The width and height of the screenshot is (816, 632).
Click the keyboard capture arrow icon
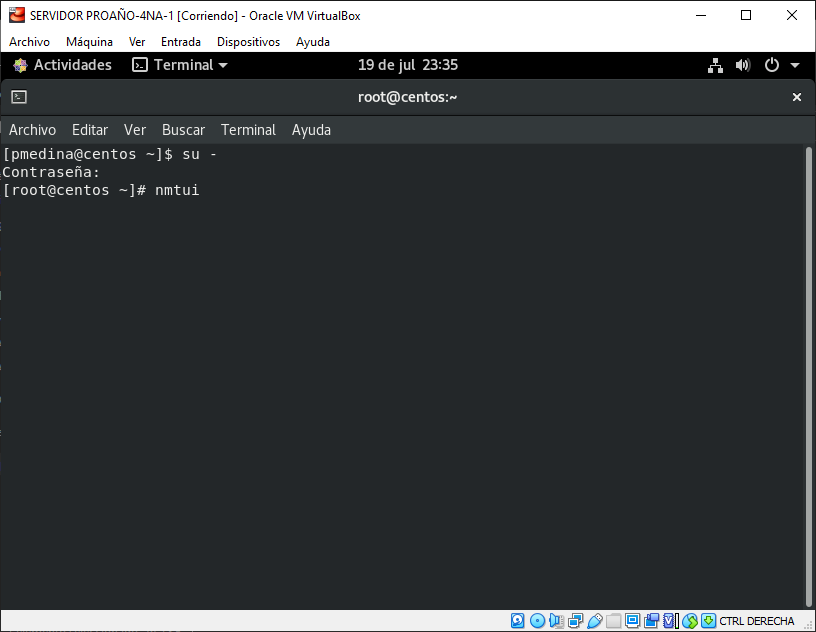pos(708,621)
